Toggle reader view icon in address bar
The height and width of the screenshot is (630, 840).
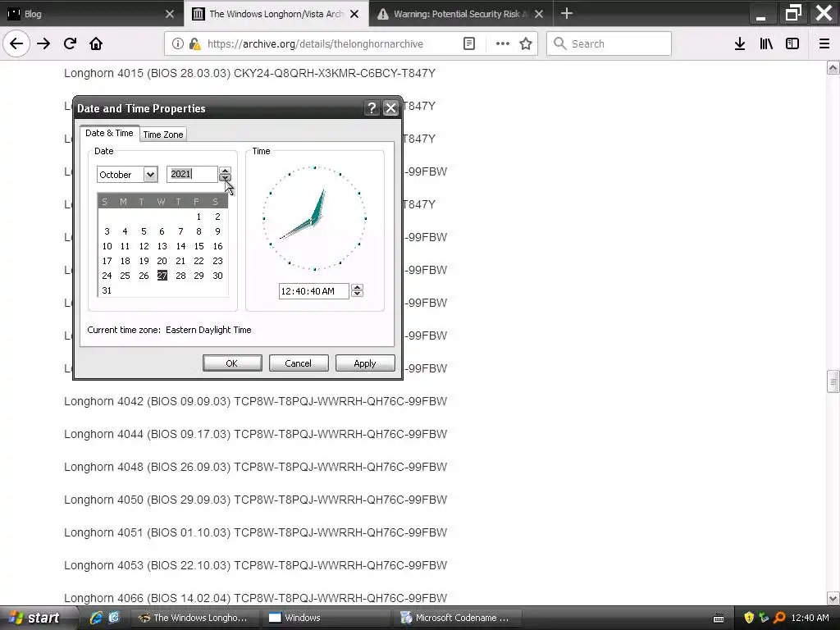click(x=468, y=44)
